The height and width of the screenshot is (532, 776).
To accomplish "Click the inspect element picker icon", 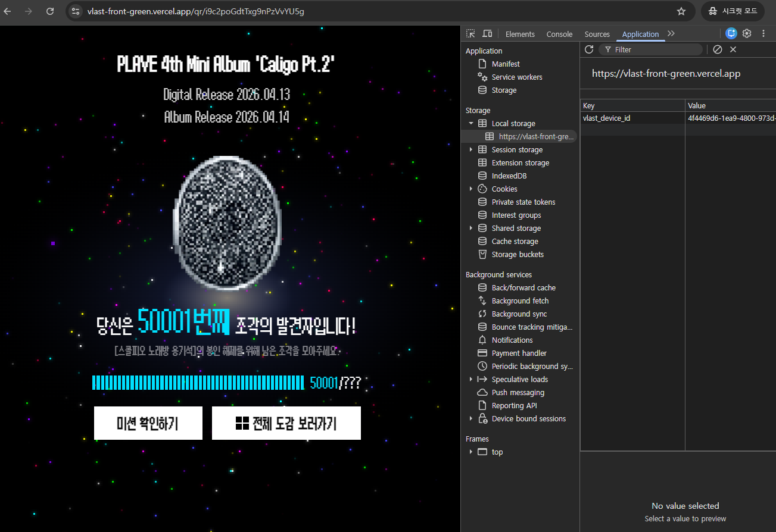I will tap(470, 34).
